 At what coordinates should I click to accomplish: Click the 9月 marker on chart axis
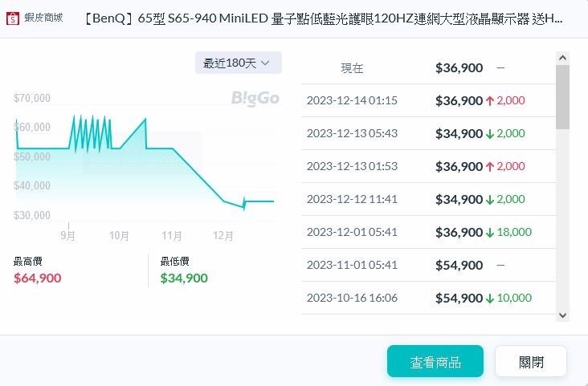tap(67, 235)
